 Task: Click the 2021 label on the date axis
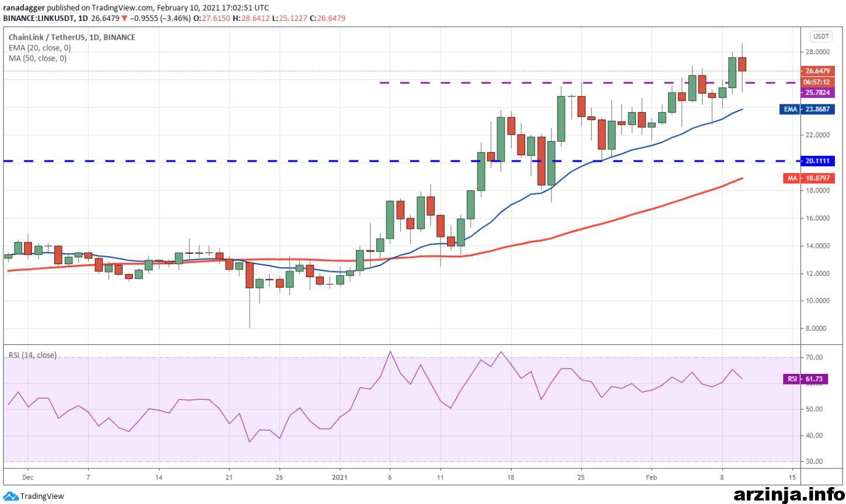coord(340,477)
